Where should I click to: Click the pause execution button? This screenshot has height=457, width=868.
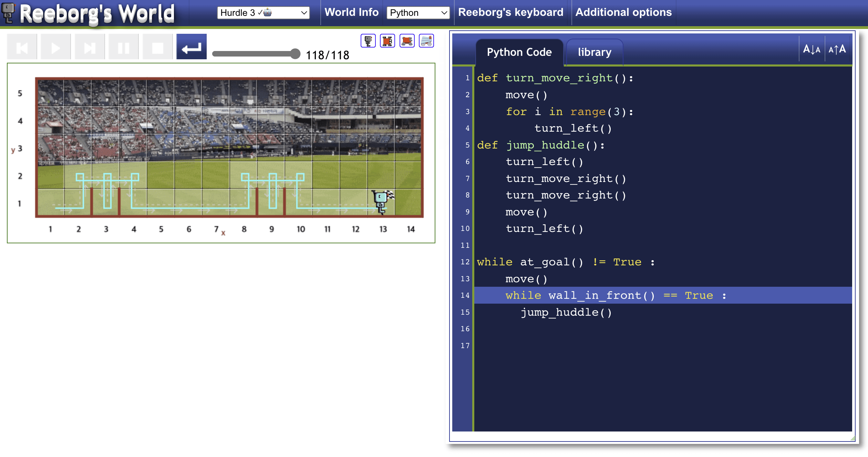click(x=123, y=47)
